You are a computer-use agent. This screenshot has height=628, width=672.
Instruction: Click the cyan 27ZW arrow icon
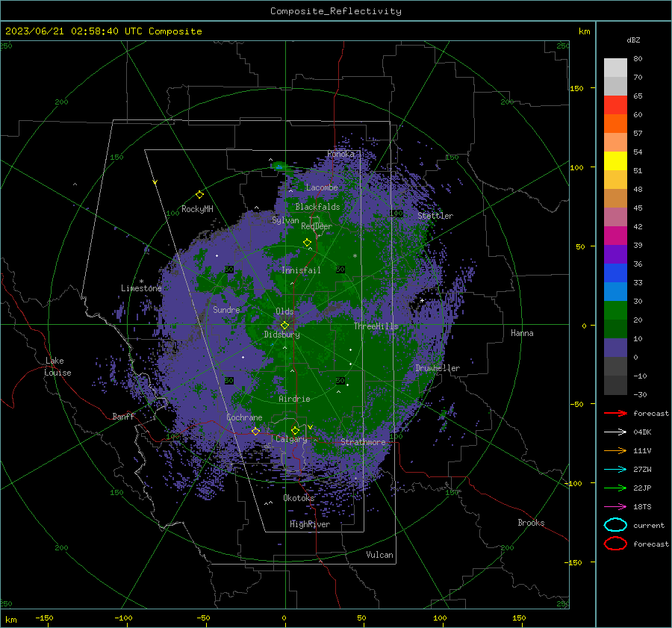[x=615, y=470]
